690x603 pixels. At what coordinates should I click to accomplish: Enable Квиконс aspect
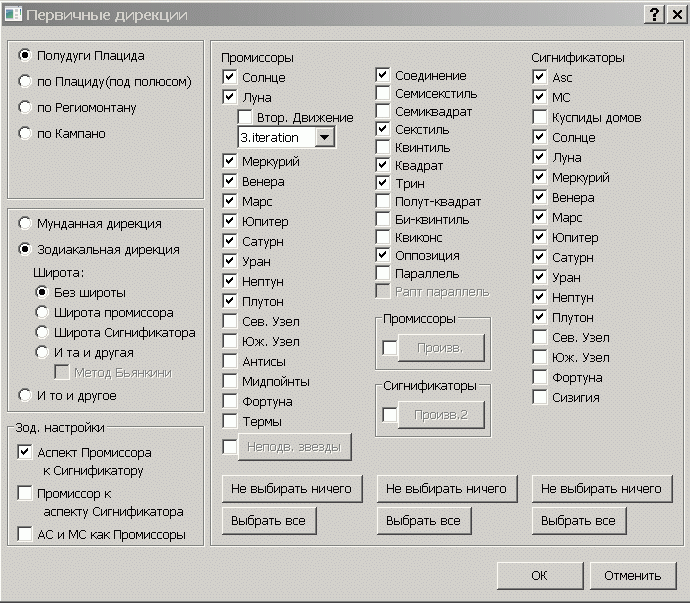pyautogui.click(x=383, y=237)
